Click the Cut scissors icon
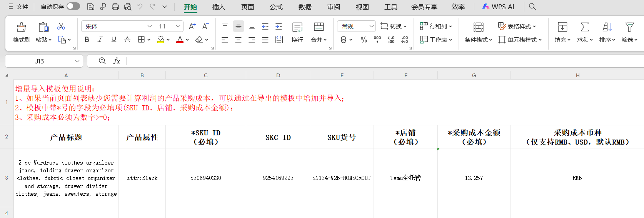The image size is (644, 218). [61, 26]
